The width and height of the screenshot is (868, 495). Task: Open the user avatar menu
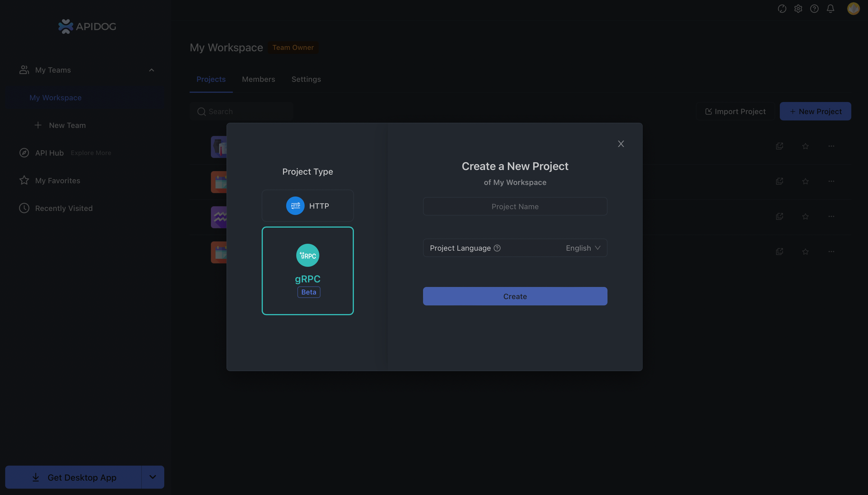click(853, 8)
